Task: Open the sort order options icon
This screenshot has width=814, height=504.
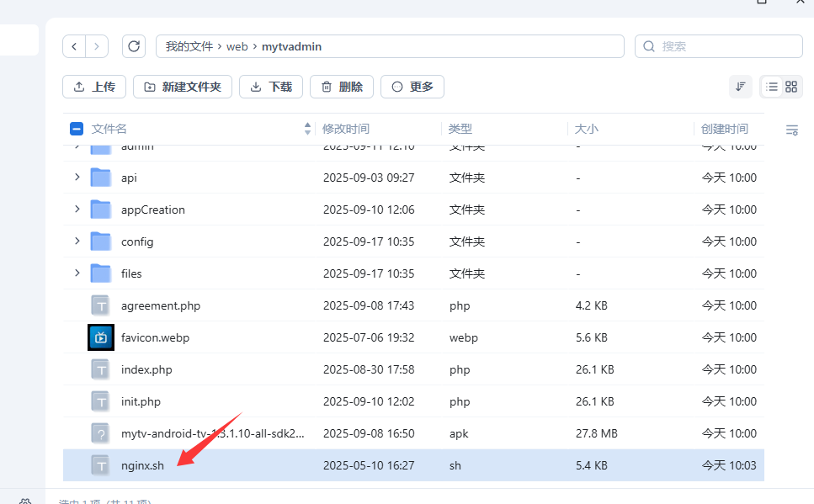Action: 741,87
